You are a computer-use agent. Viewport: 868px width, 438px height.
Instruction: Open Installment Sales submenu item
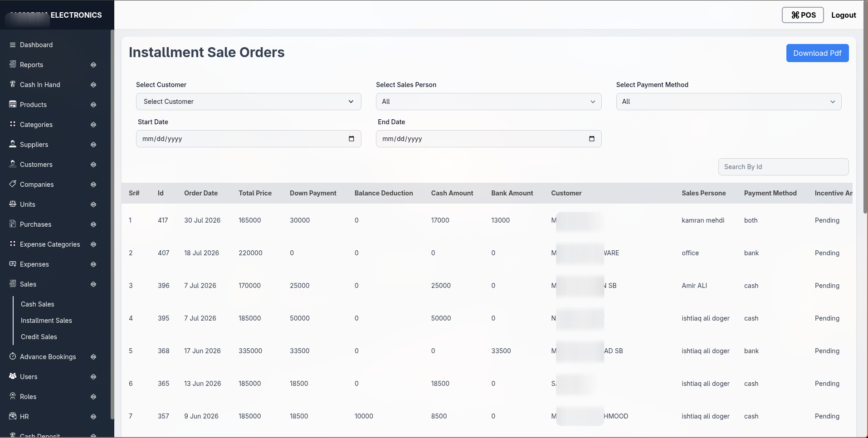point(46,321)
